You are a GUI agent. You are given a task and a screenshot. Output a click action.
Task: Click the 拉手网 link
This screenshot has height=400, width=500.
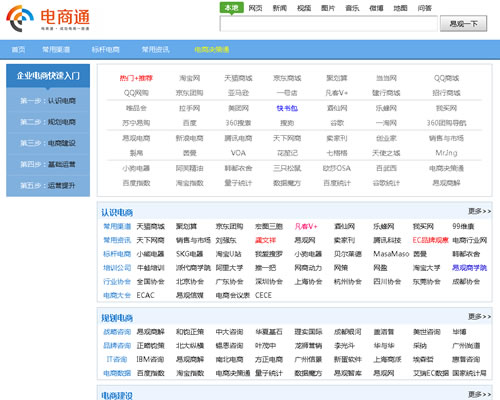pyautogui.click(x=190, y=108)
